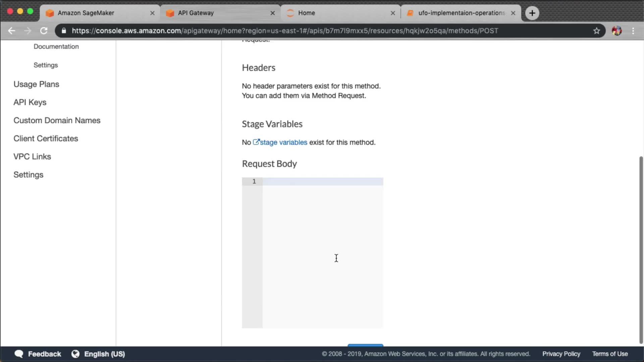Bookmark page using star icon
This screenshot has height=362, width=644.
pyautogui.click(x=596, y=31)
